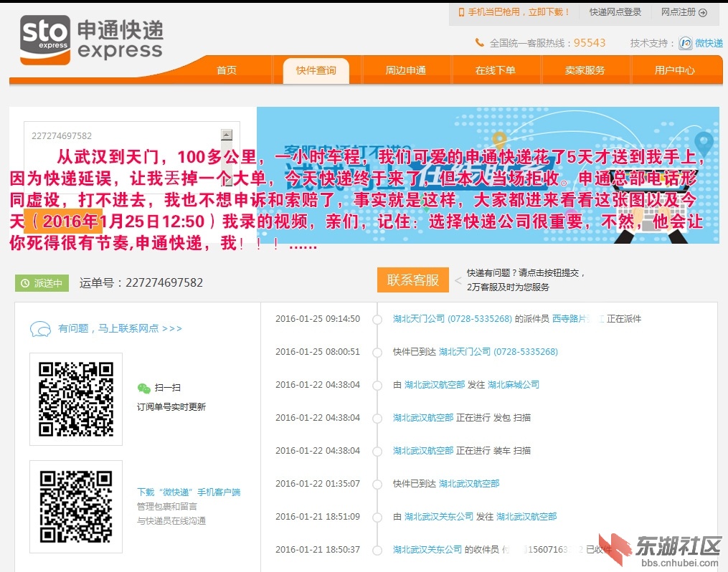
Task: Select the 快件查询 tab
Action: pyautogui.click(x=316, y=70)
